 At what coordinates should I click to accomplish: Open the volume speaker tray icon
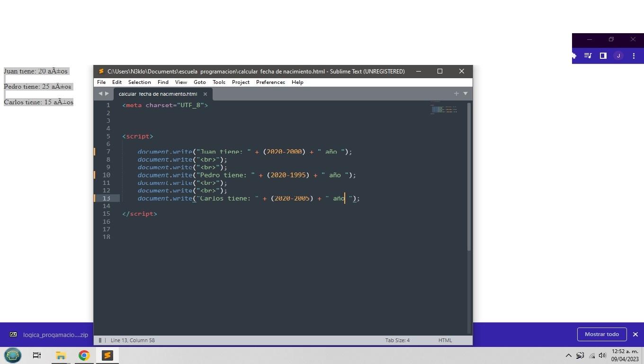[x=602, y=355]
